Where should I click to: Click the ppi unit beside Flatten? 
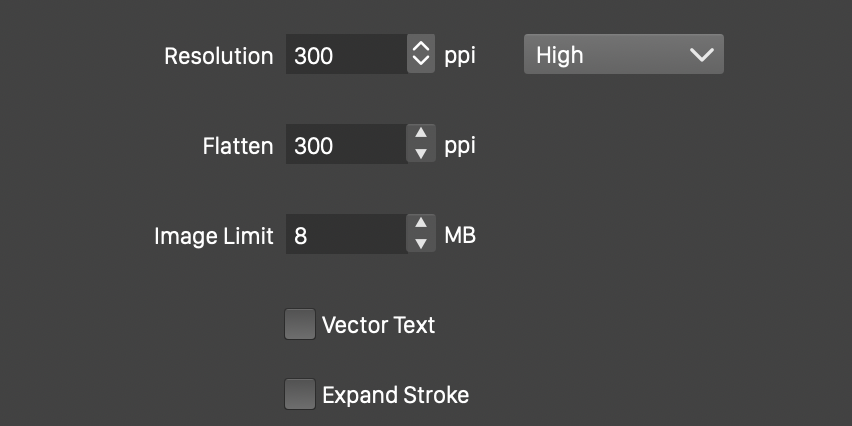[x=460, y=146]
